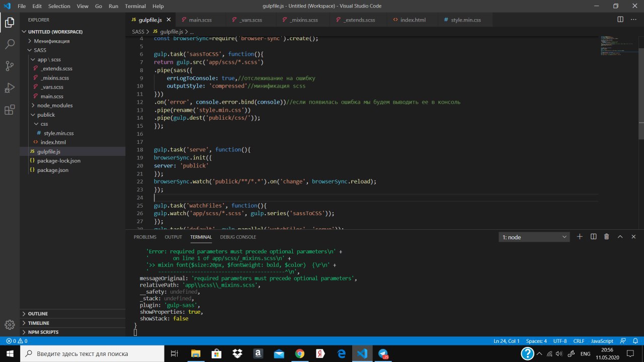Open notifications bell in status bar
Viewport: 644px width, 362px height.
pyautogui.click(x=634, y=341)
